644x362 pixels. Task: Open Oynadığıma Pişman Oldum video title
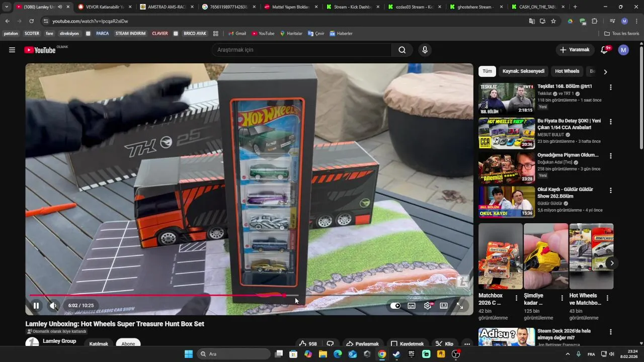click(x=568, y=155)
